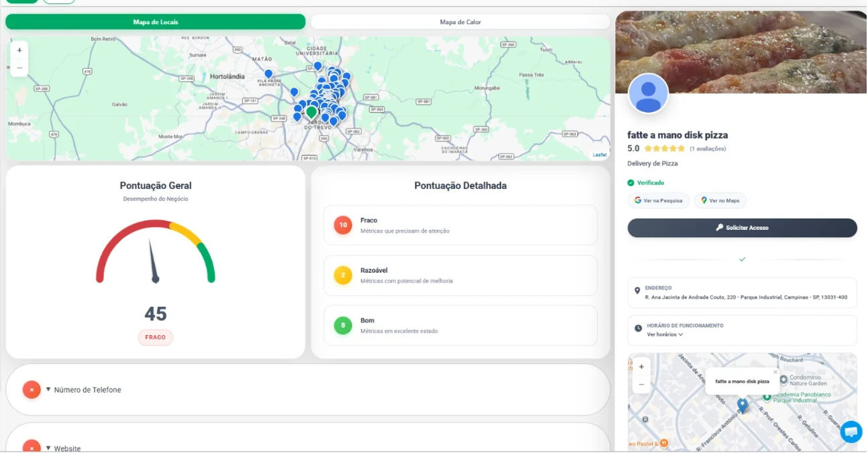Click the Hortolândia label on the map

click(227, 76)
